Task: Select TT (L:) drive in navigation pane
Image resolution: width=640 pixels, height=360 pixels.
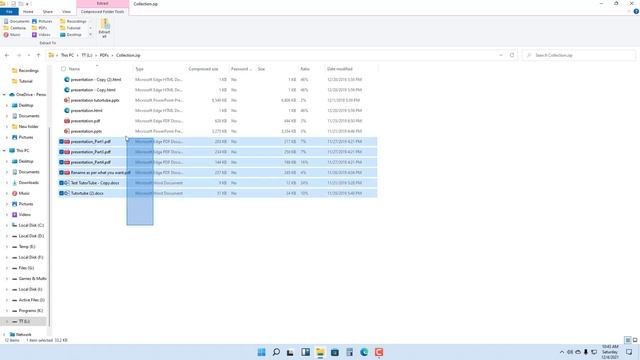Action: pos(24,322)
